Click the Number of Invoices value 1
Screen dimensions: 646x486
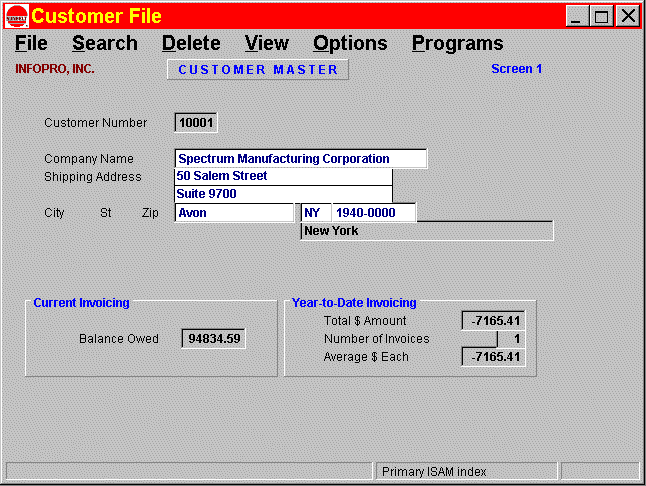[x=511, y=339]
